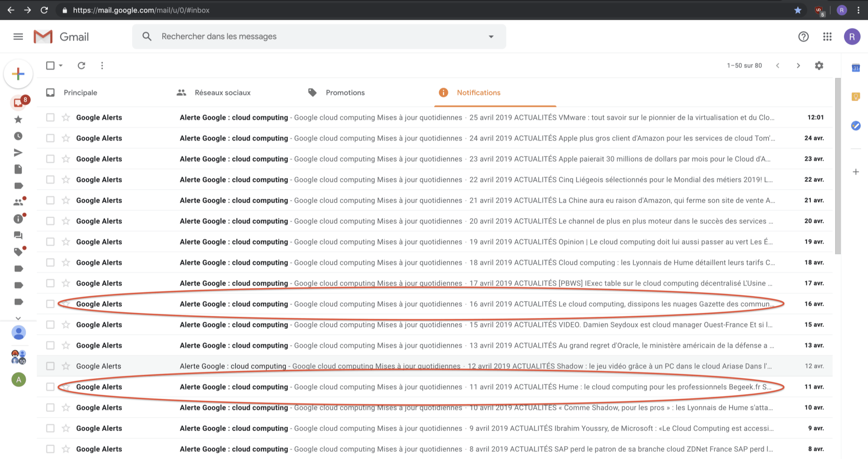Check the 23 avr. message checkbox
This screenshot has height=459, width=868.
[50, 159]
